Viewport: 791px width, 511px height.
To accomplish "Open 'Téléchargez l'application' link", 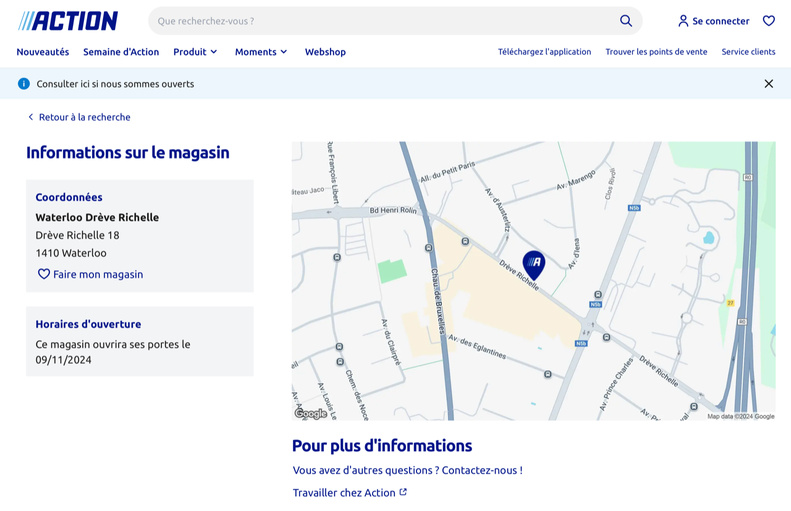I will pyautogui.click(x=544, y=52).
